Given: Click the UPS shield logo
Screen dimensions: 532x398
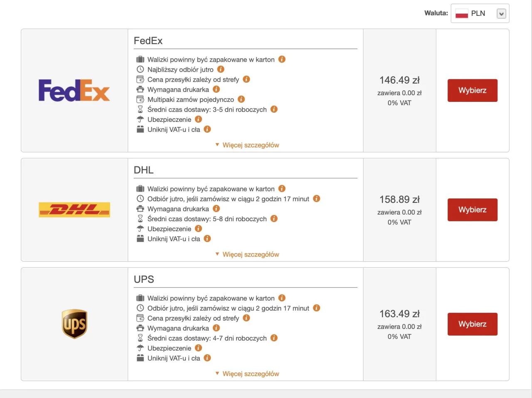Looking at the screenshot, I should pos(74,324).
